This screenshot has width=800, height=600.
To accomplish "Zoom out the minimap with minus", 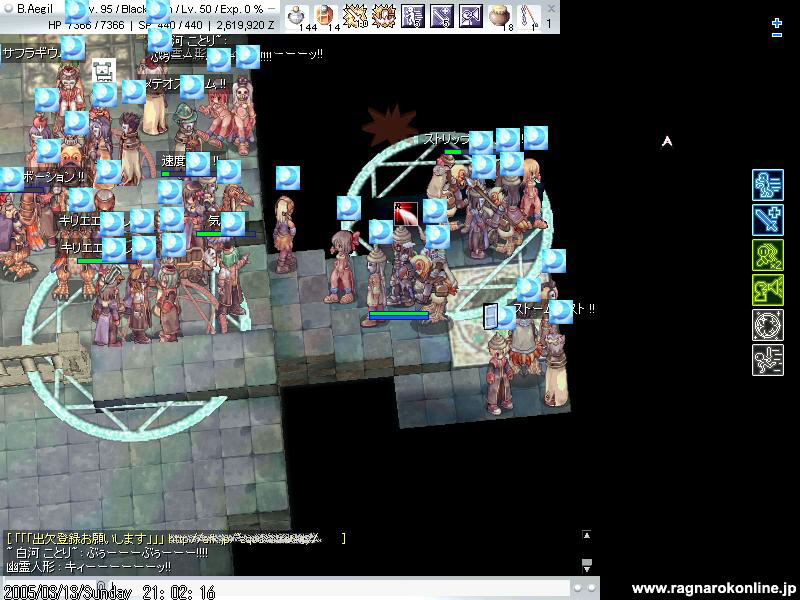I will click(777, 35).
